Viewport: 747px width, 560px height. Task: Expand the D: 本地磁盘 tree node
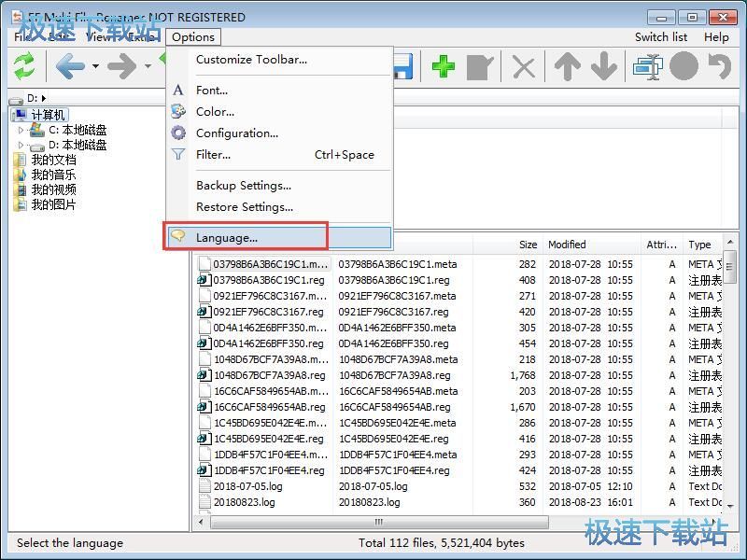21,145
